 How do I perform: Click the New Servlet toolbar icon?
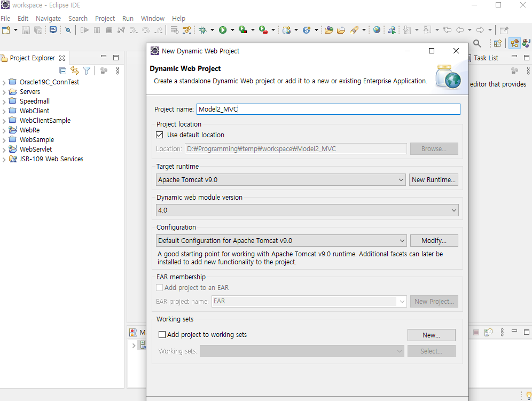pos(307,30)
